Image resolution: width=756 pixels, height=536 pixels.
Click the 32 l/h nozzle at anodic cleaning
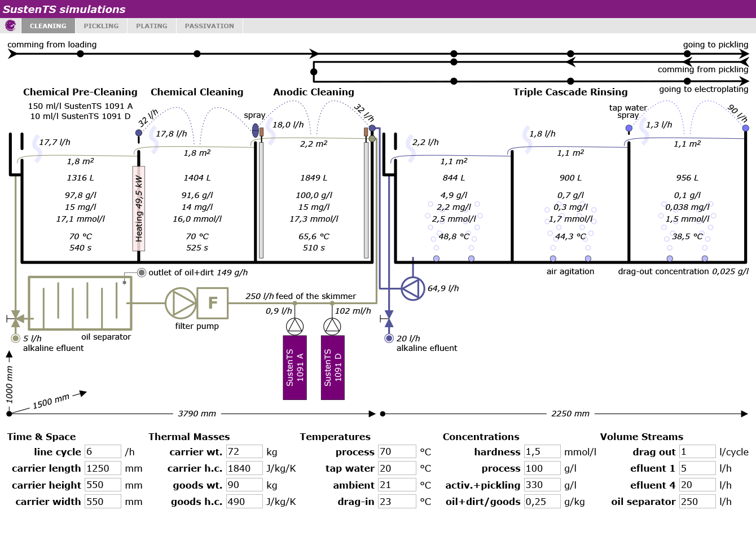tap(372, 128)
